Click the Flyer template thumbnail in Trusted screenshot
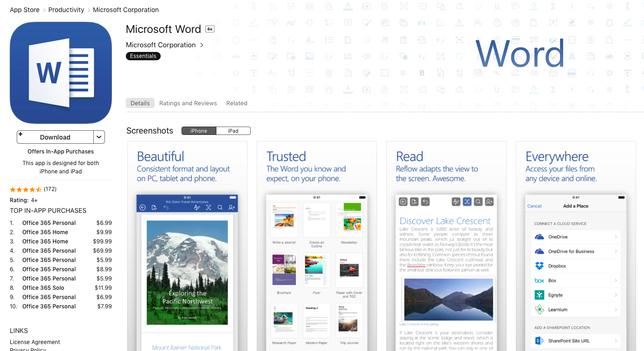Screen dimensions: 644x351 tap(316, 270)
